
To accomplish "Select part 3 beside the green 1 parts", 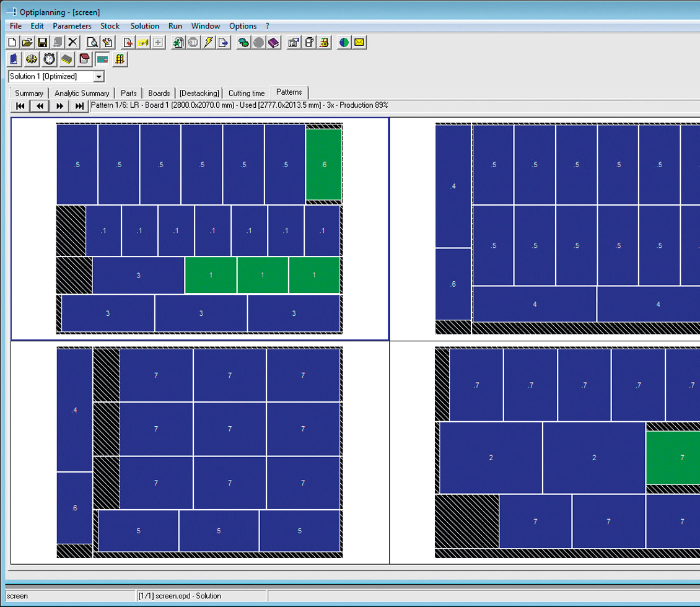I will (x=138, y=275).
